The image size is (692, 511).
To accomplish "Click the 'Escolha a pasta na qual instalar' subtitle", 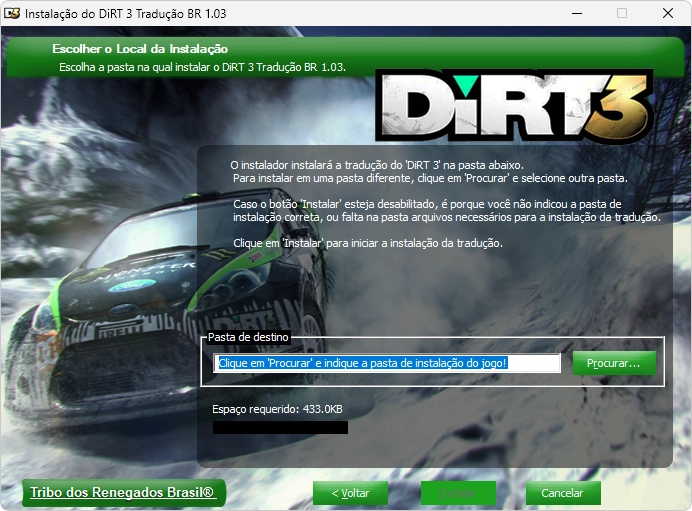I will 202,67.
